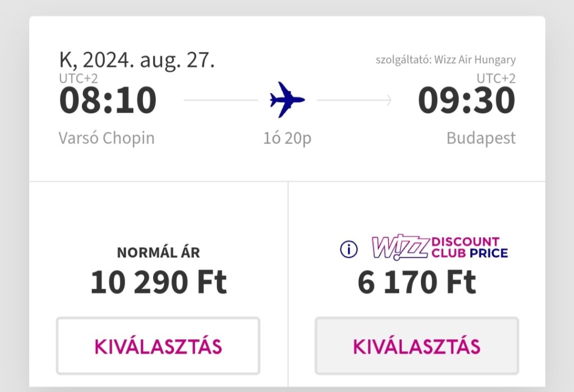The image size is (574, 392).
Task: Click the UTC+2 label above arrival time
Action: click(x=496, y=79)
